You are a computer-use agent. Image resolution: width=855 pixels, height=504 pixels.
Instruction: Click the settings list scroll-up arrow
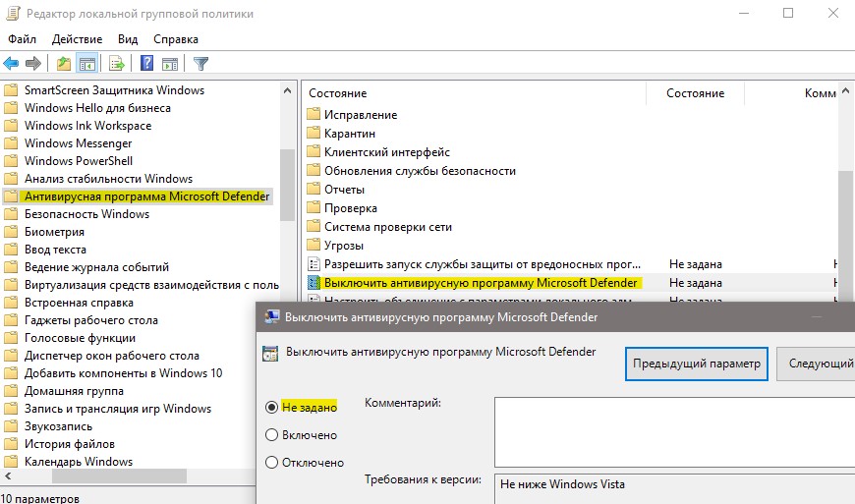[x=846, y=90]
